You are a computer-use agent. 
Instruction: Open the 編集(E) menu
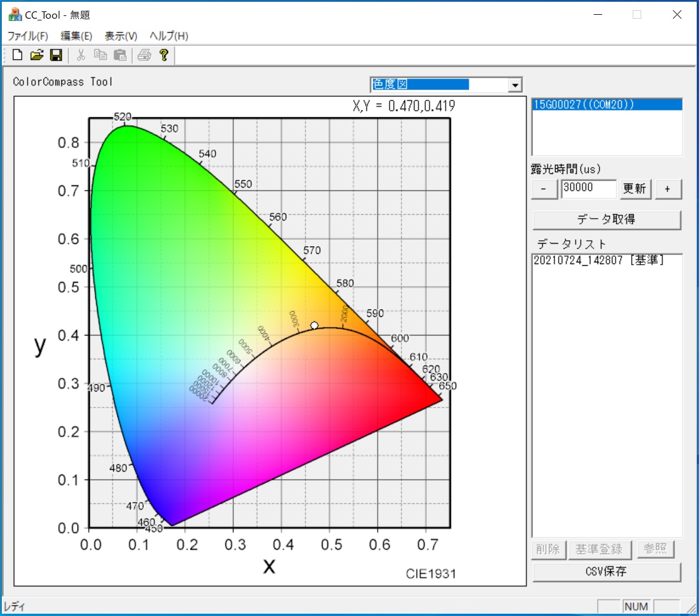pyautogui.click(x=76, y=36)
